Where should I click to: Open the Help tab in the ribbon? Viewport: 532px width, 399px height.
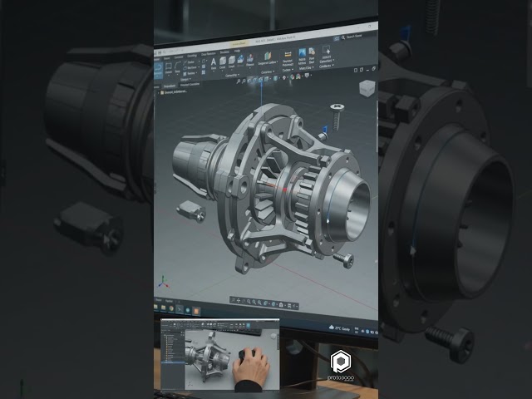click(237, 51)
